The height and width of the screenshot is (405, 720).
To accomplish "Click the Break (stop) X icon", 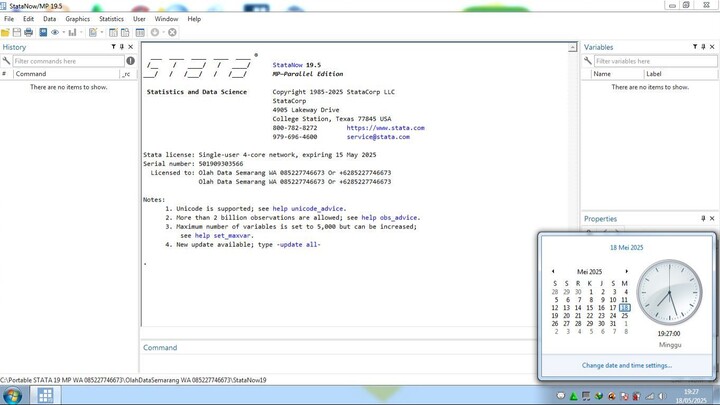I will coord(172,32).
